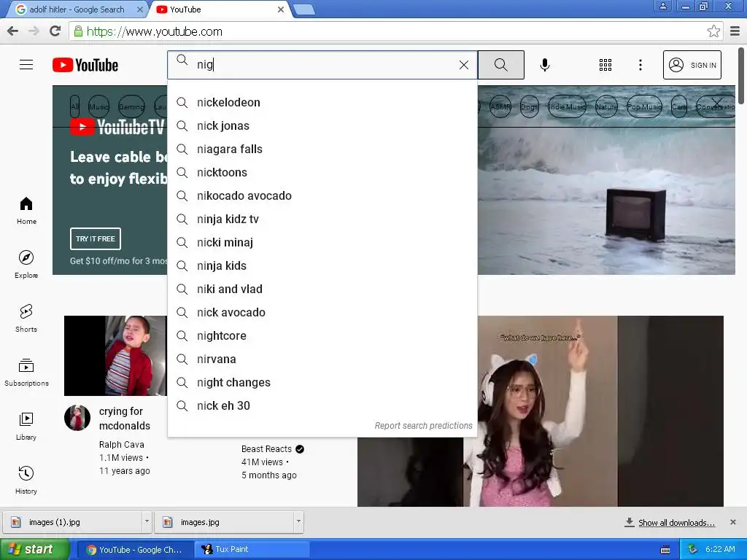The height and width of the screenshot is (560, 747).
Task: Click the SIGN IN button
Action: [692, 65]
